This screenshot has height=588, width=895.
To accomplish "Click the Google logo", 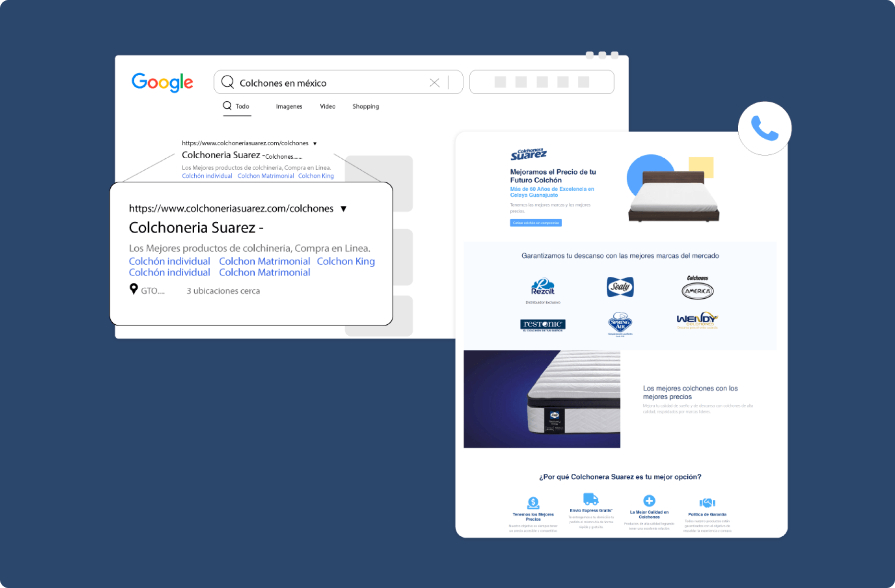I will pyautogui.click(x=162, y=82).
